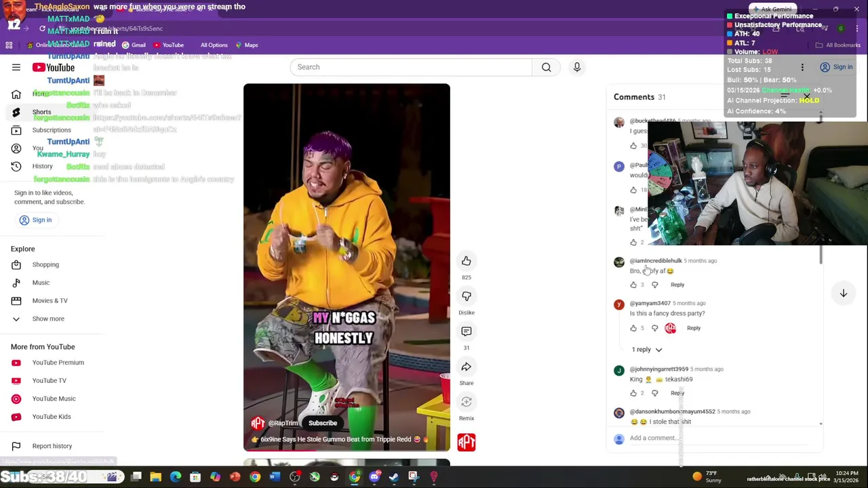
Task: Open YouTube settings three-dot menu
Action: 802,67
